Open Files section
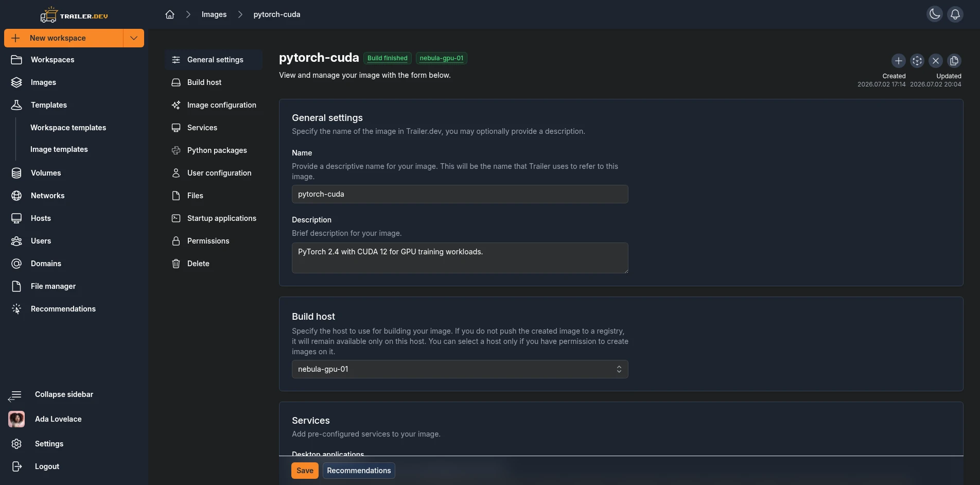Image resolution: width=980 pixels, height=485 pixels. coord(214,196)
